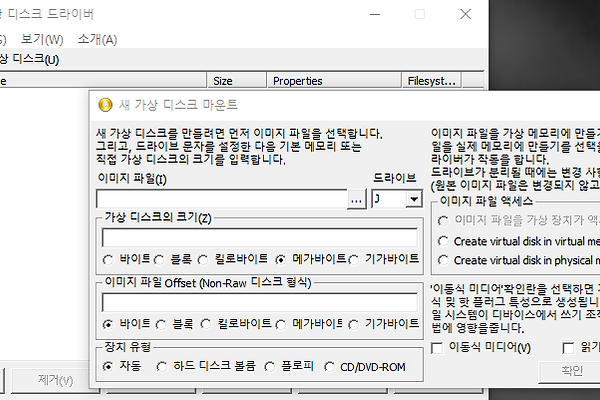Choose 자동 device type
Image resolution: width=600 pixels, height=400 pixels.
click(109, 366)
